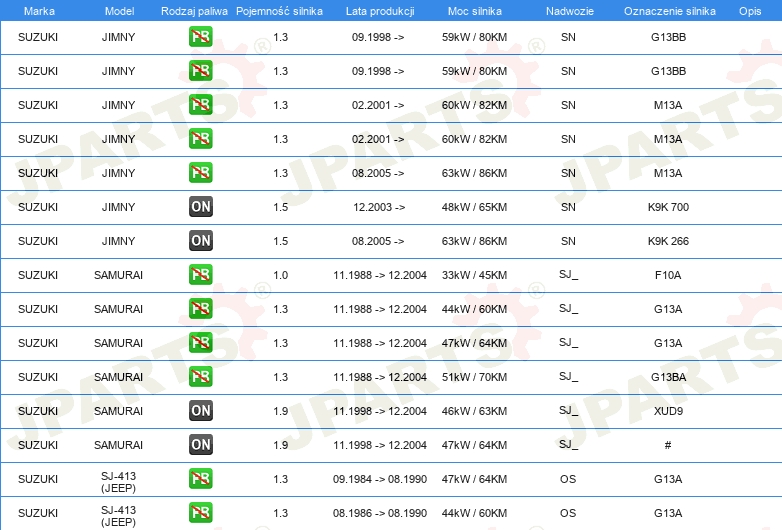The width and height of the screenshot is (782, 530).
Task: Click the Lata produkcji column header
Action: (x=380, y=11)
